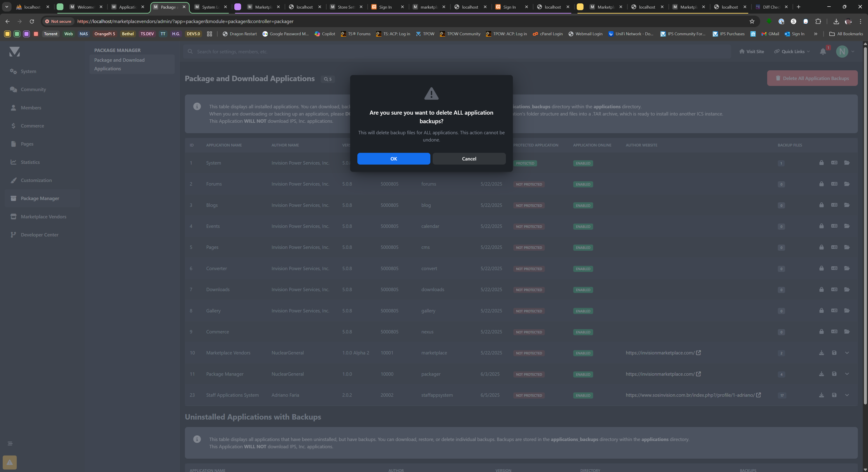Open the GMail bookmark

770,34
